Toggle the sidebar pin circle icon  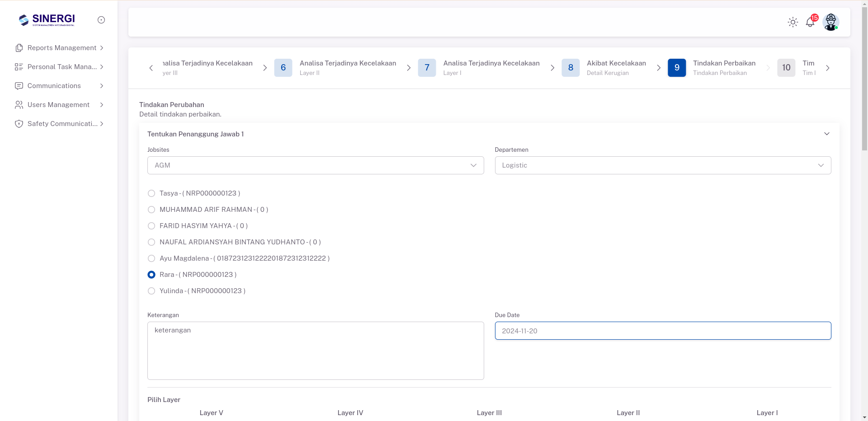(101, 20)
